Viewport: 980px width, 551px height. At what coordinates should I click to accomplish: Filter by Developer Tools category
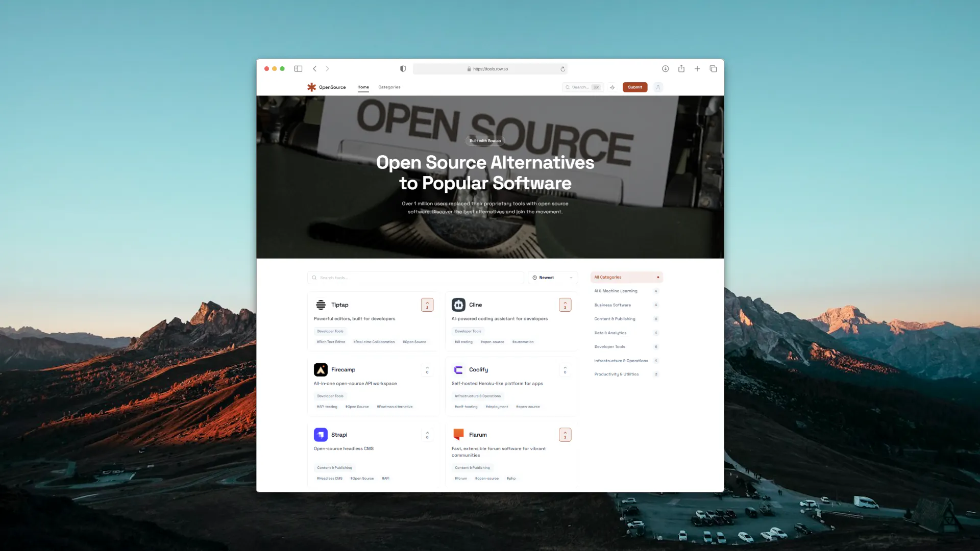click(x=626, y=347)
